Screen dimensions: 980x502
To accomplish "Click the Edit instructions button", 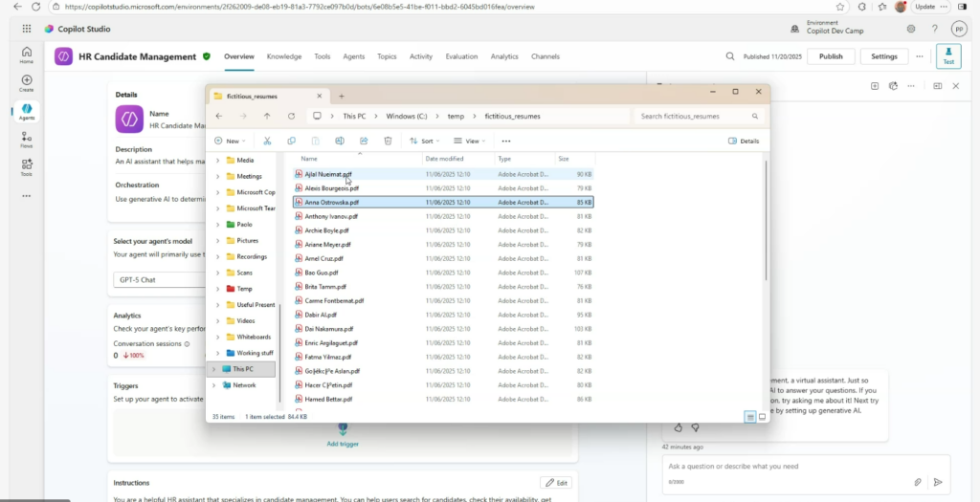I will (x=555, y=483).
